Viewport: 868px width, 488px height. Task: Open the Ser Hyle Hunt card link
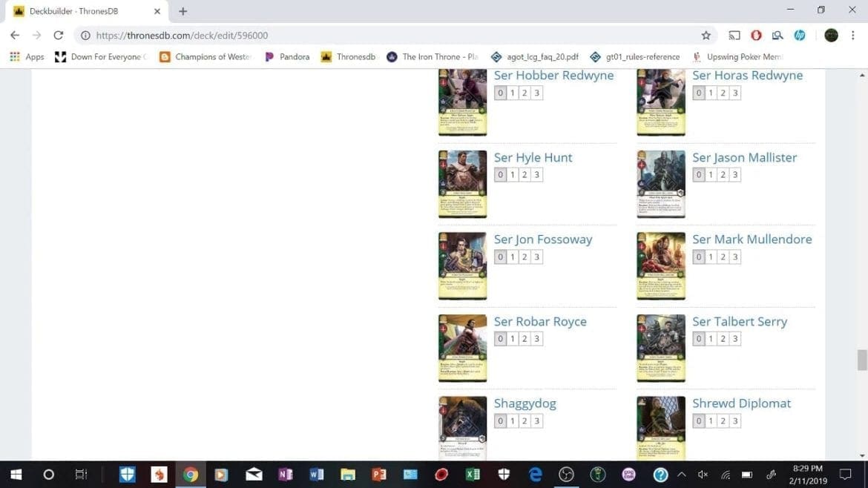(533, 158)
